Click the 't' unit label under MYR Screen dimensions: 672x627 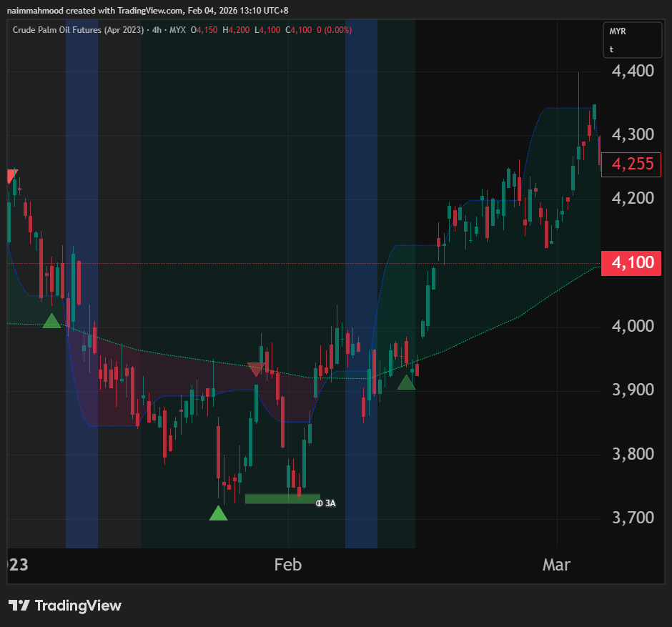611,49
